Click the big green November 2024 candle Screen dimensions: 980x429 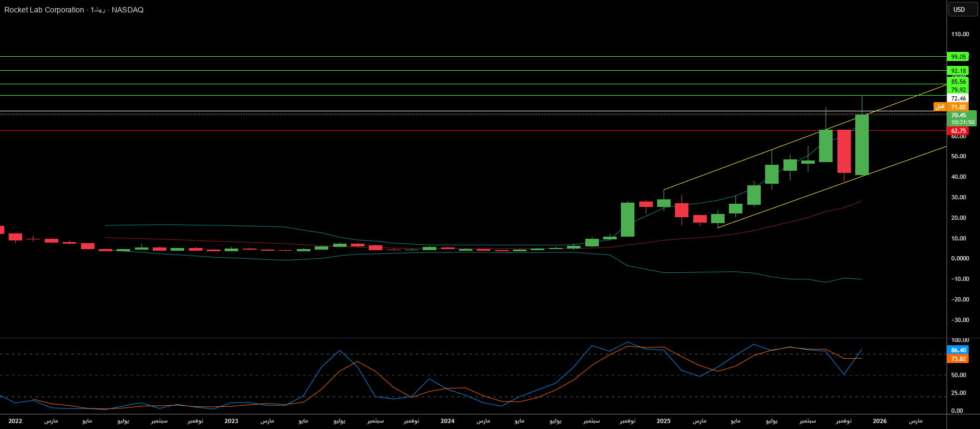click(627, 219)
